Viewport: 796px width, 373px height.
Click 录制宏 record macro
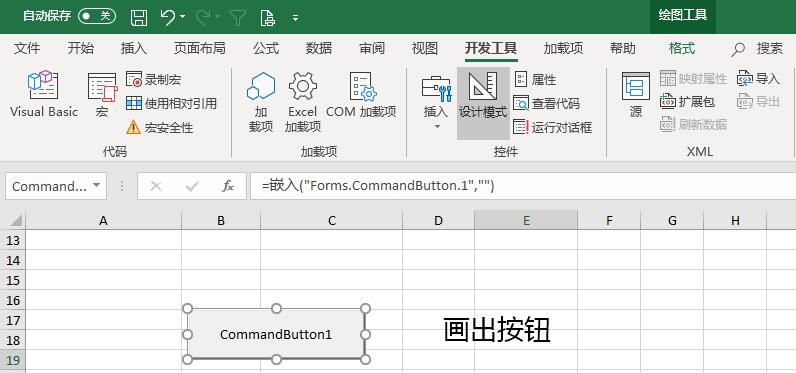pyautogui.click(x=153, y=79)
